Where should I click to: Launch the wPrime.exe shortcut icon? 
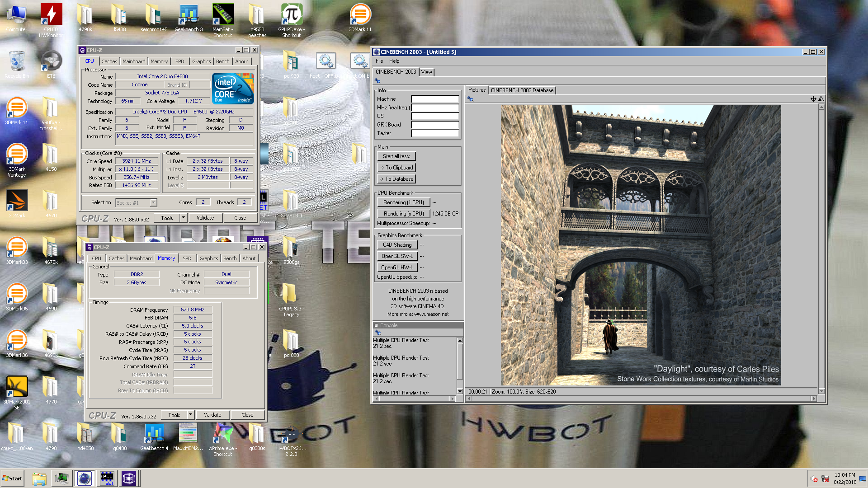pos(223,439)
